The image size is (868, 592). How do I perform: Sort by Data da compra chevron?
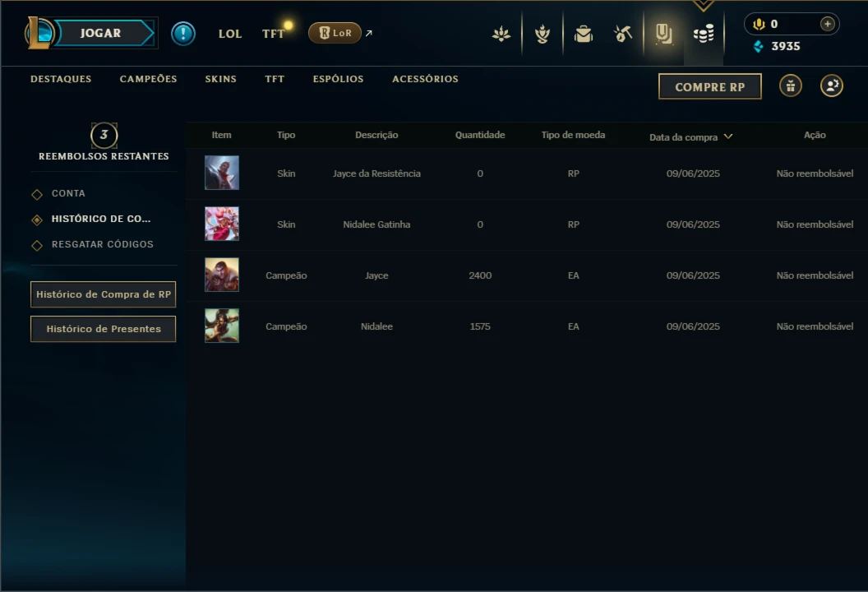(x=728, y=136)
